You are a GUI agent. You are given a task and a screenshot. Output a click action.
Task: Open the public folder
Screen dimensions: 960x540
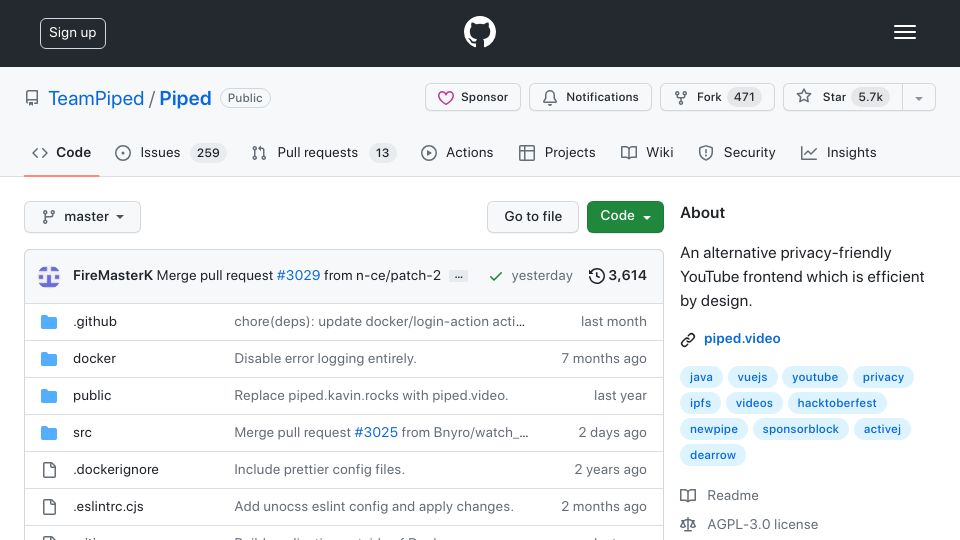pyautogui.click(x=92, y=396)
